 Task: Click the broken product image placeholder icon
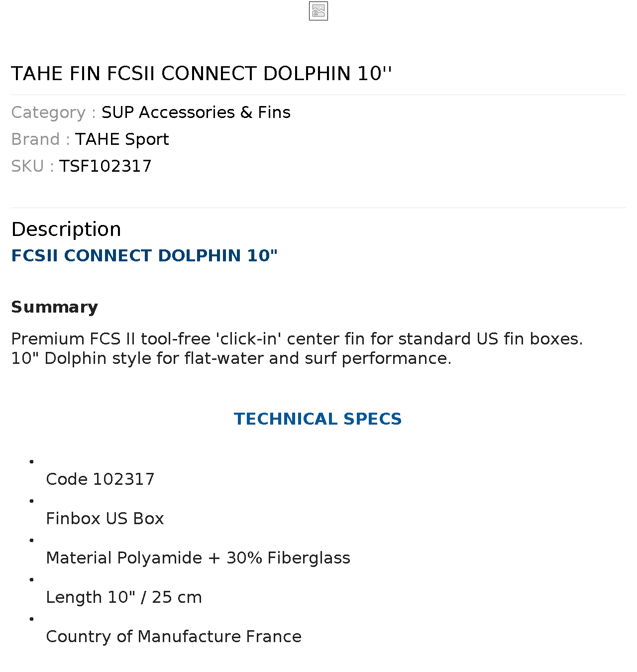coord(318,11)
